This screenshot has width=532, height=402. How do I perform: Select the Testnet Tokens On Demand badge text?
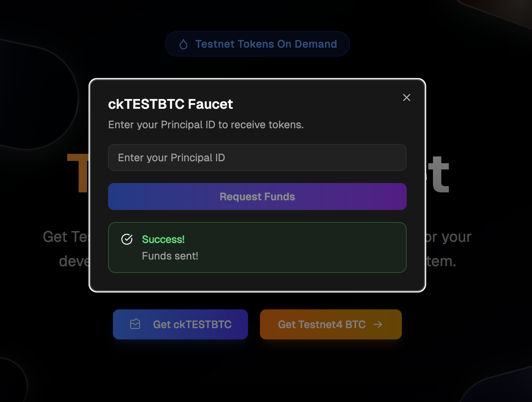tap(266, 44)
